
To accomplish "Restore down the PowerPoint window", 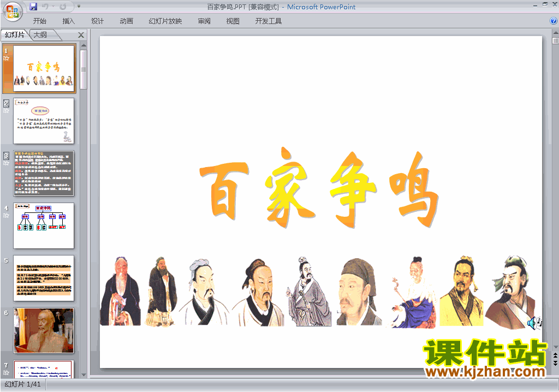I will 545,4.
